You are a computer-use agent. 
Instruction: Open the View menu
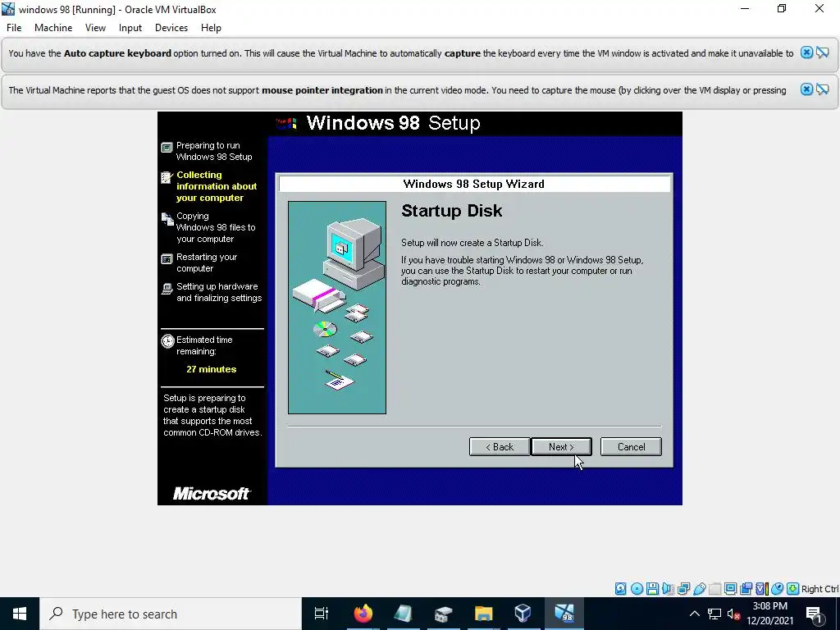[95, 28]
